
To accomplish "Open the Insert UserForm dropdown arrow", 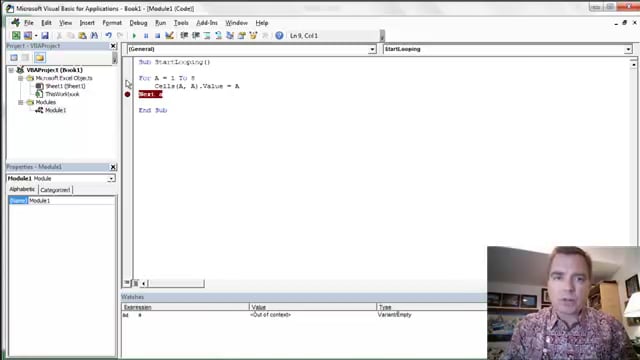I will [x=36, y=36].
